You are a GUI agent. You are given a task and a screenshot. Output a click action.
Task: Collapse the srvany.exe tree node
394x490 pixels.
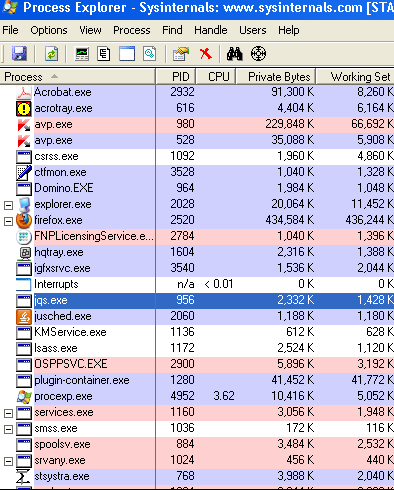point(8,461)
